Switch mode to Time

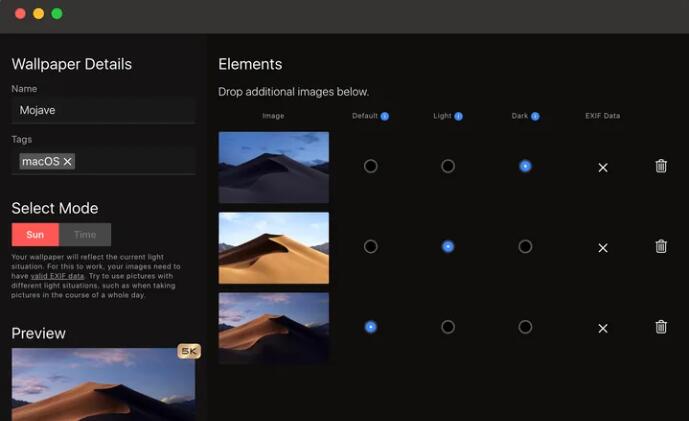click(x=85, y=234)
